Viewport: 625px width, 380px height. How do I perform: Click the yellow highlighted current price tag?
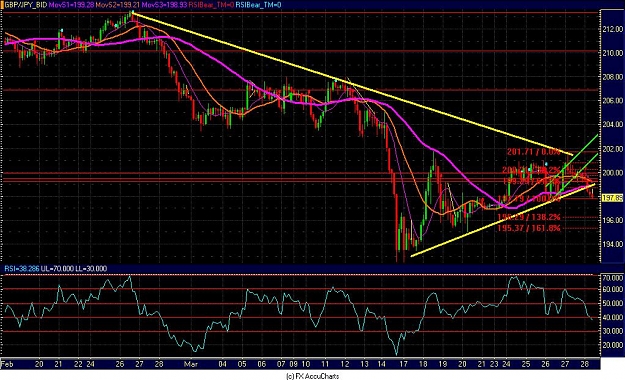click(612, 198)
